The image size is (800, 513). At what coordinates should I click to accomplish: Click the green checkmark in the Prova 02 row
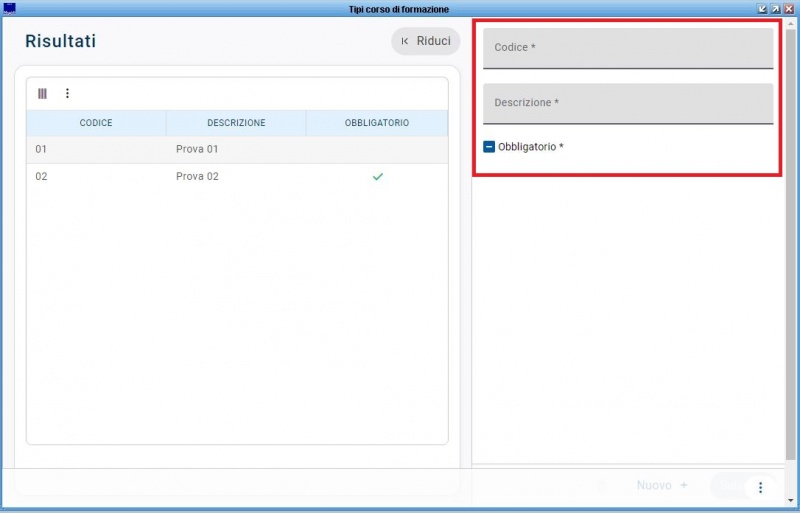378,177
